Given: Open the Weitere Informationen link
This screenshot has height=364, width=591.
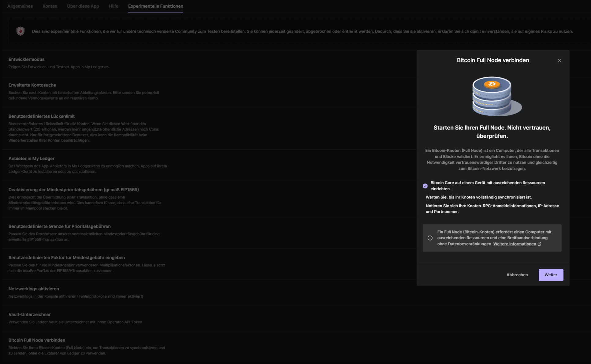Looking at the screenshot, I should pos(515,244).
